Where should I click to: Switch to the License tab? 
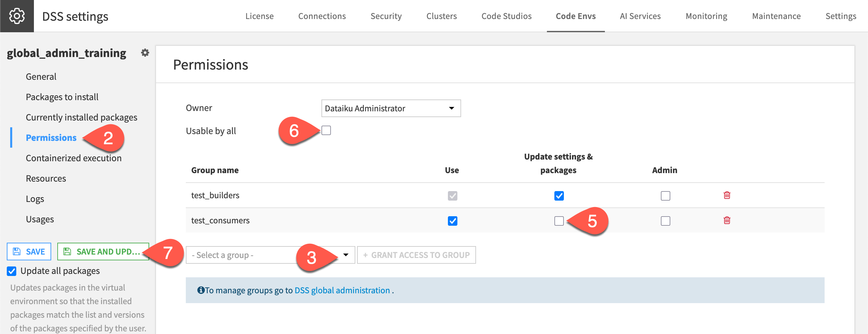coord(259,16)
